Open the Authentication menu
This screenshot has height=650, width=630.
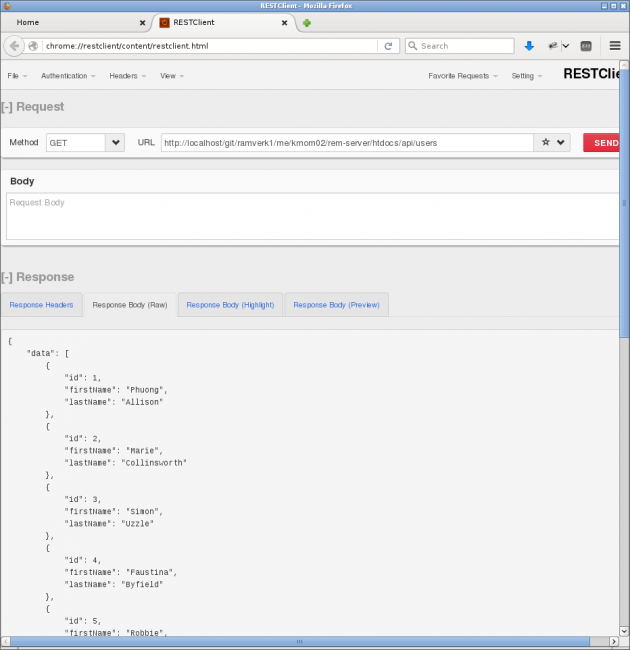[x=68, y=76]
